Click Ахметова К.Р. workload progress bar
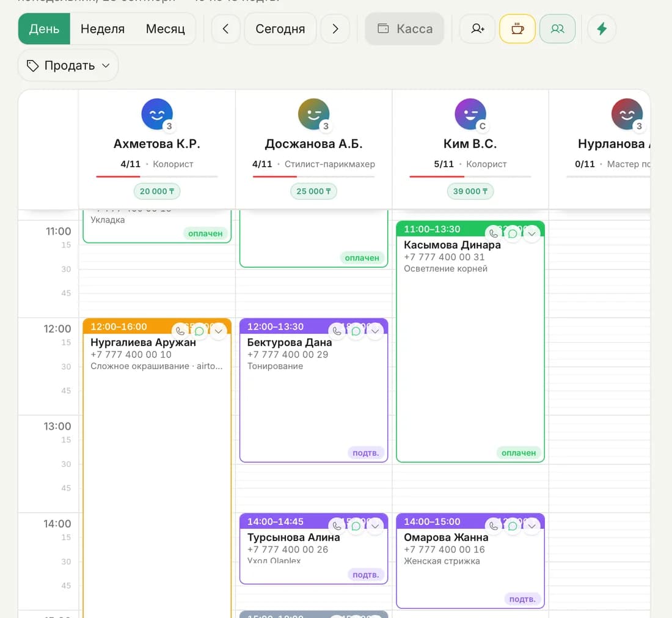The width and height of the screenshot is (672, 618). coord(157,176)
